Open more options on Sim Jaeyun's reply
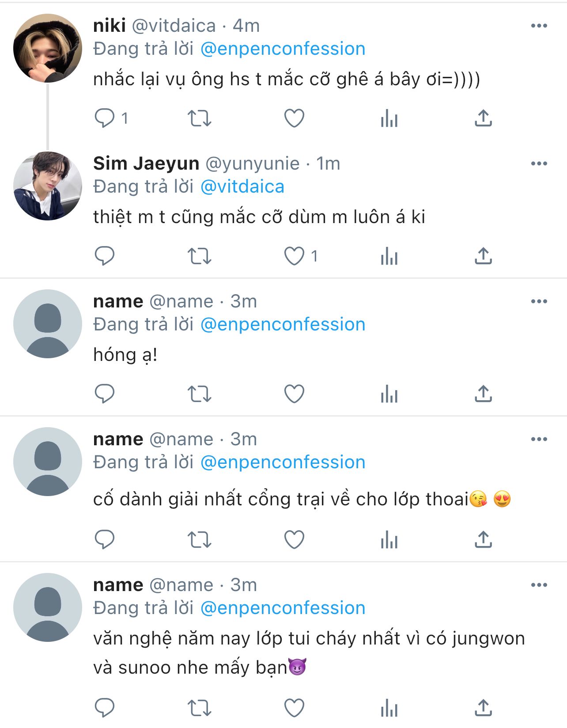This screenshot has height=728, width=567. [539, 164]
